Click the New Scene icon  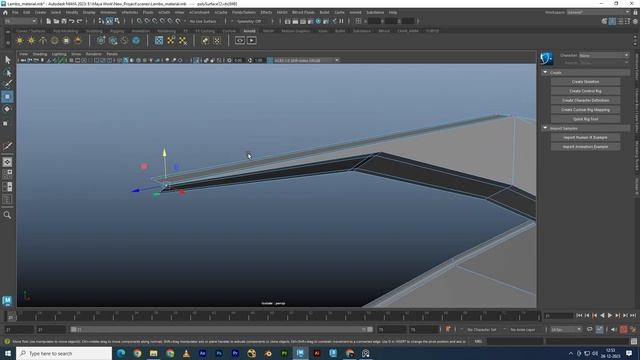tap(49, 21)
